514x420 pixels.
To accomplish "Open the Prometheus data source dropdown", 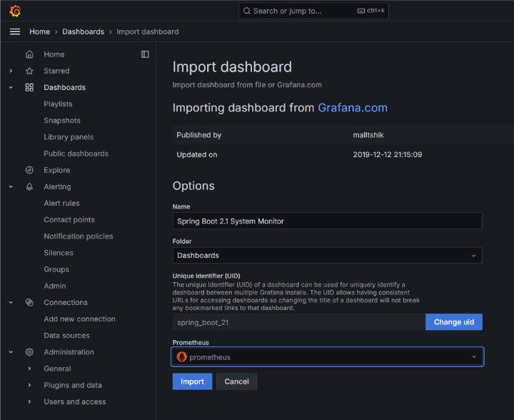I will point(327,356).
